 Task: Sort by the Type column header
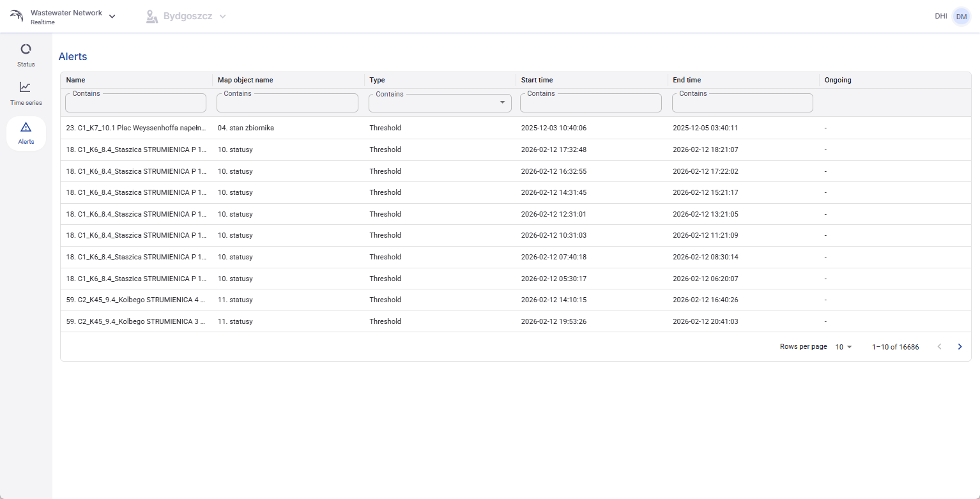click(377, 80)
